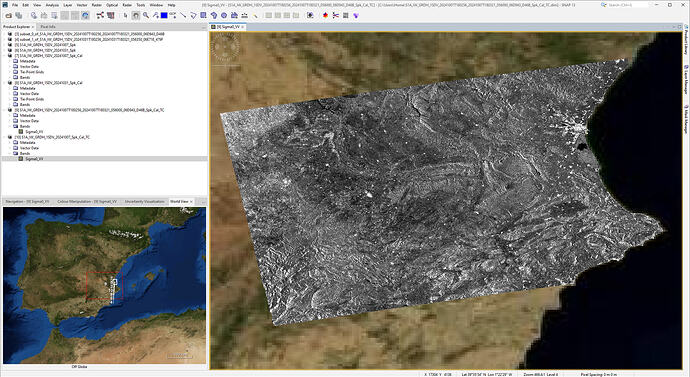
Task: Click the Save Product icon next to Open Product
Action: (18, 15)
